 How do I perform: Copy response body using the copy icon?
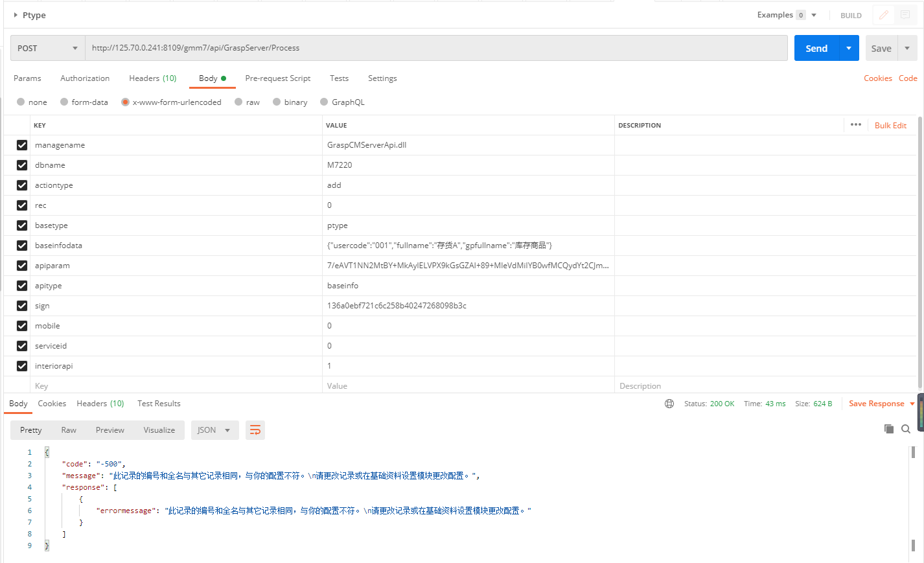[888, 429]
